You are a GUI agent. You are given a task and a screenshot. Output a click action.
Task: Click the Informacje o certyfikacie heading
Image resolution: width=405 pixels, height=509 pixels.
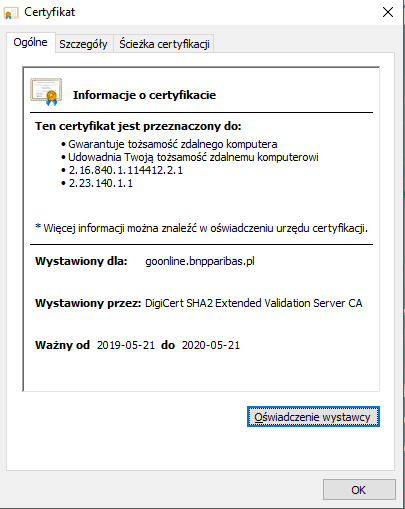point(144,95)
